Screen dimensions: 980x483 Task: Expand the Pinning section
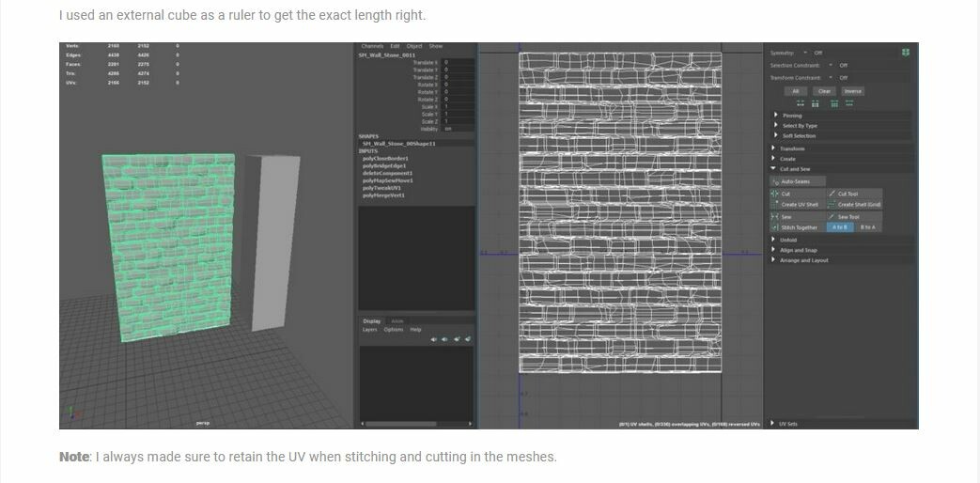coord(841,116)
